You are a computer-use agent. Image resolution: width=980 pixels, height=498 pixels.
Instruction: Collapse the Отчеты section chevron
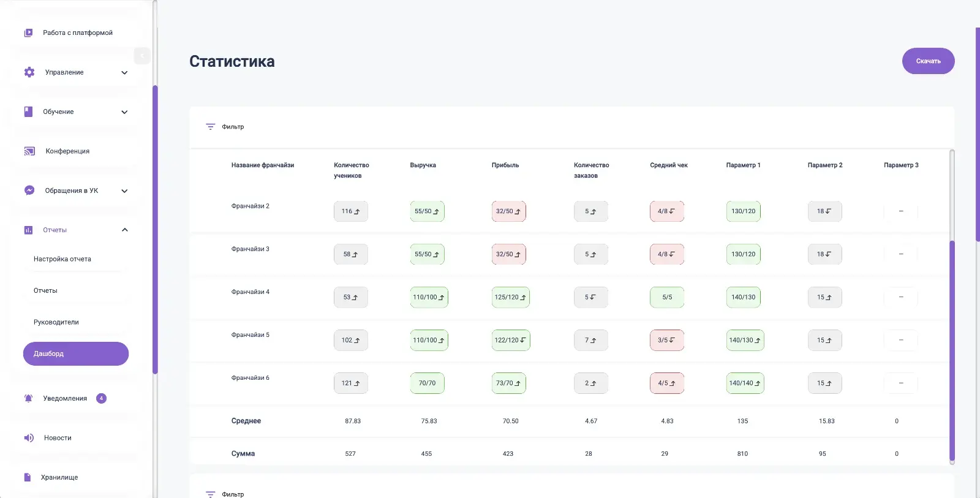coord(125,230)
